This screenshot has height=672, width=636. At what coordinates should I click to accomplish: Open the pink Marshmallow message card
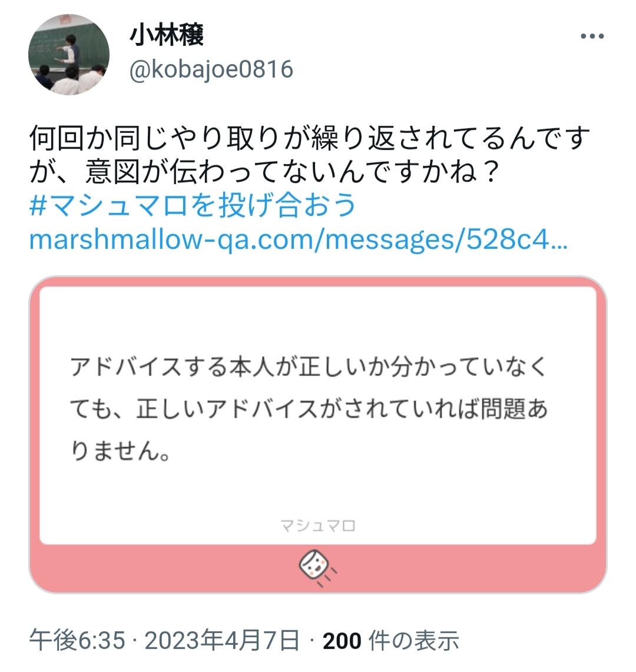pos(318,435)
